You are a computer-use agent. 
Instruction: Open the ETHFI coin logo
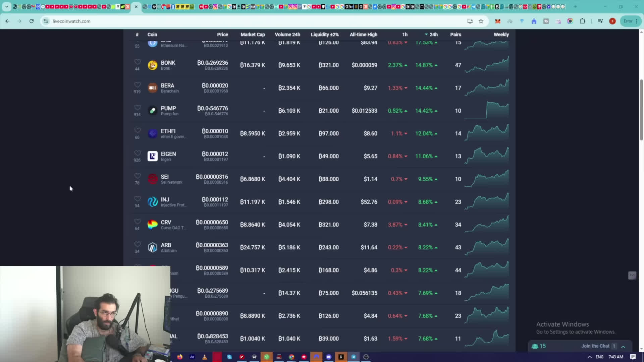[153, 133]
